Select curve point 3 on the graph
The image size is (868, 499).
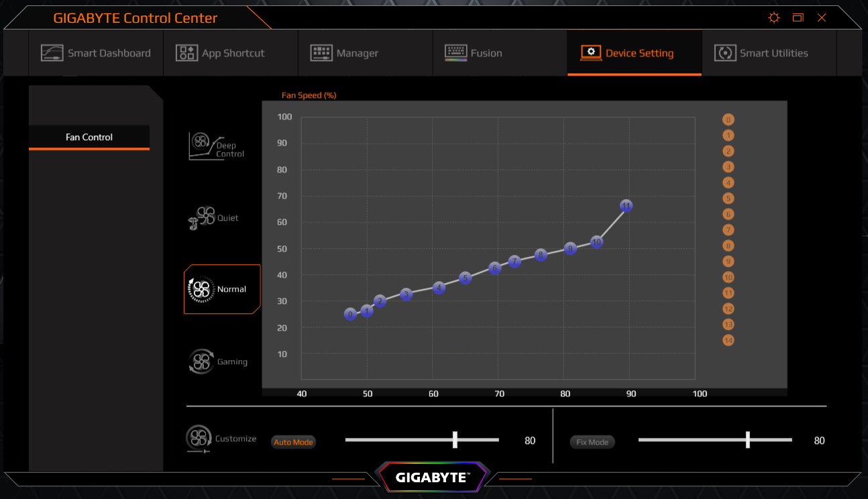point(406,294)
